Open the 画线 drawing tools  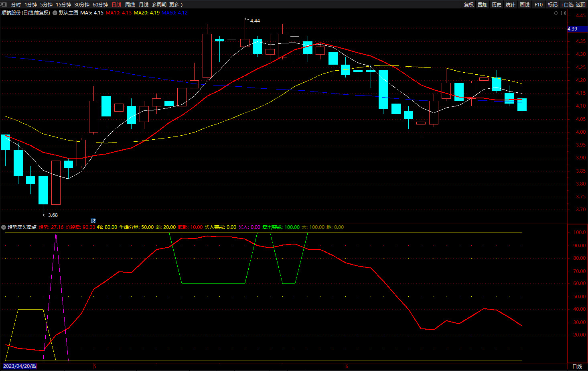pos(525,4)
